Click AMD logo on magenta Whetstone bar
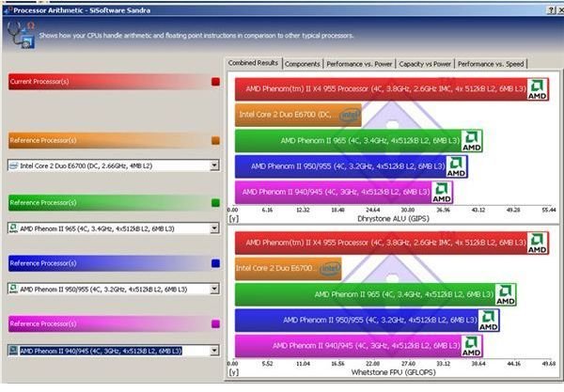 472,346
